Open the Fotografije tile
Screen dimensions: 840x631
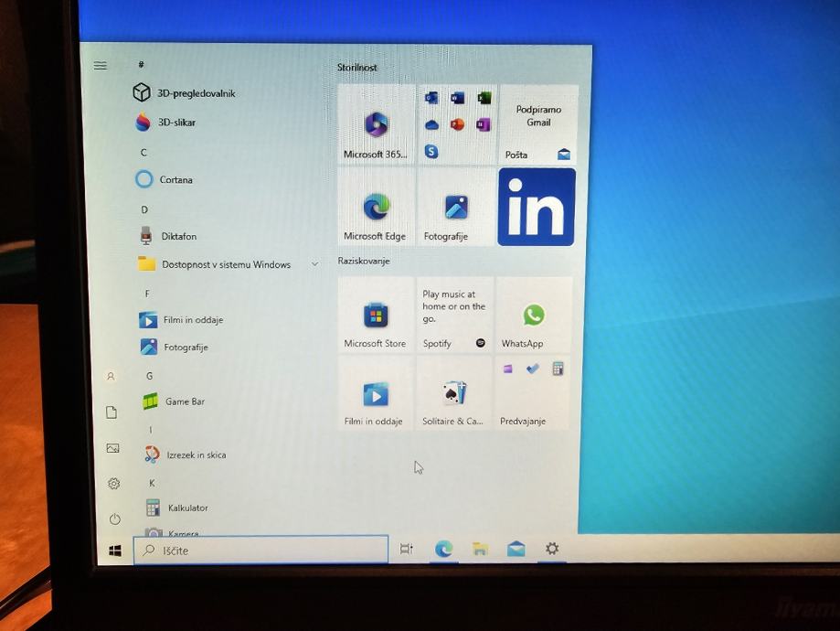[x=456, y=207]
